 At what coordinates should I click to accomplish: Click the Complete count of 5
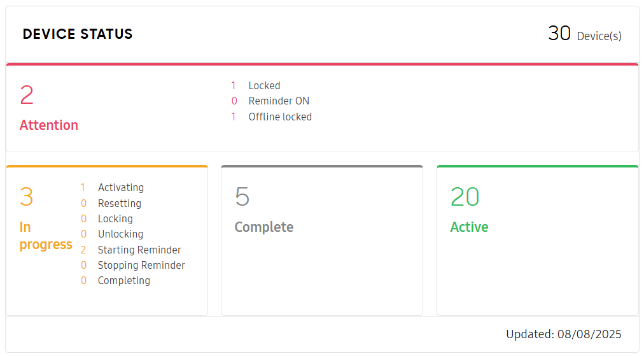242,197
